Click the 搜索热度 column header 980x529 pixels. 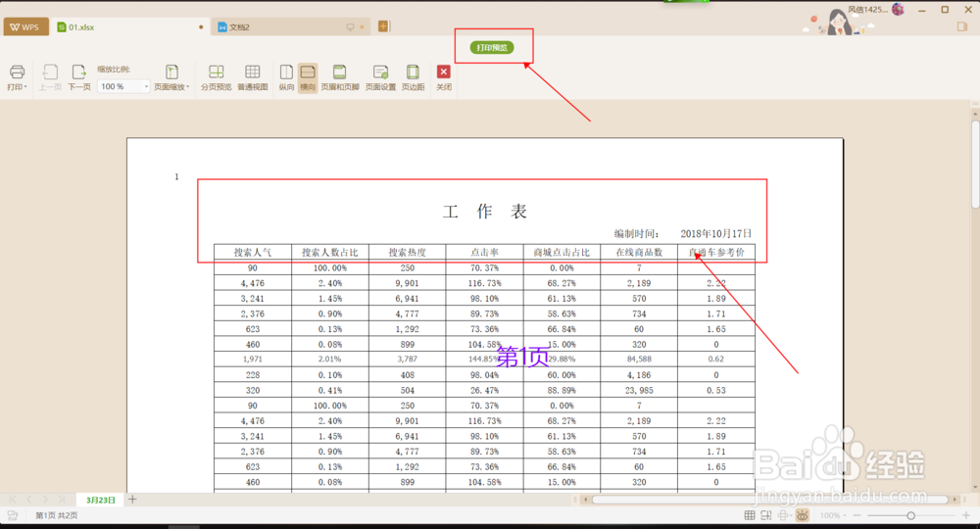coord(407,253)
